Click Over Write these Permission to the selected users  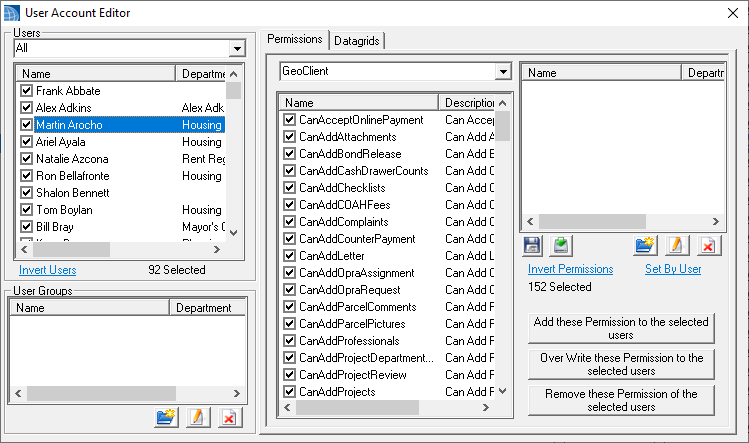pyautogui.click(x=621, y=364)
